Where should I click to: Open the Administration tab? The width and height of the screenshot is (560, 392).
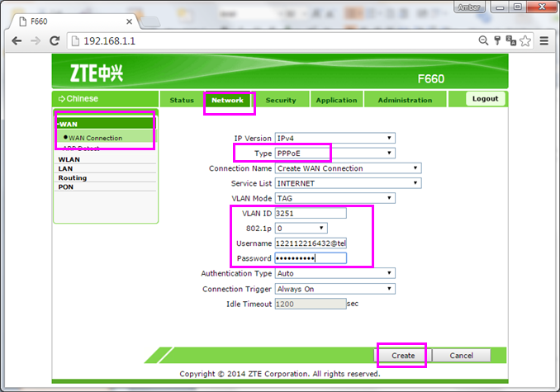click(x=405, y=100)
